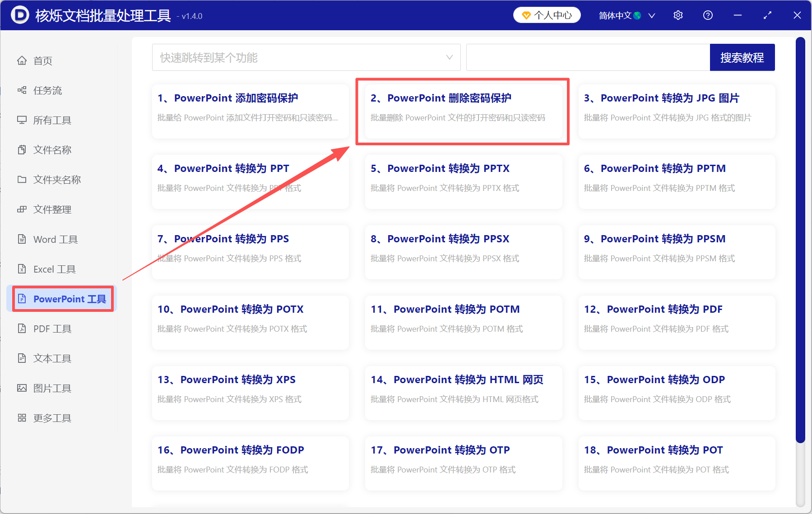
Task: Open the PDF 工具 category
Action: 52,329
